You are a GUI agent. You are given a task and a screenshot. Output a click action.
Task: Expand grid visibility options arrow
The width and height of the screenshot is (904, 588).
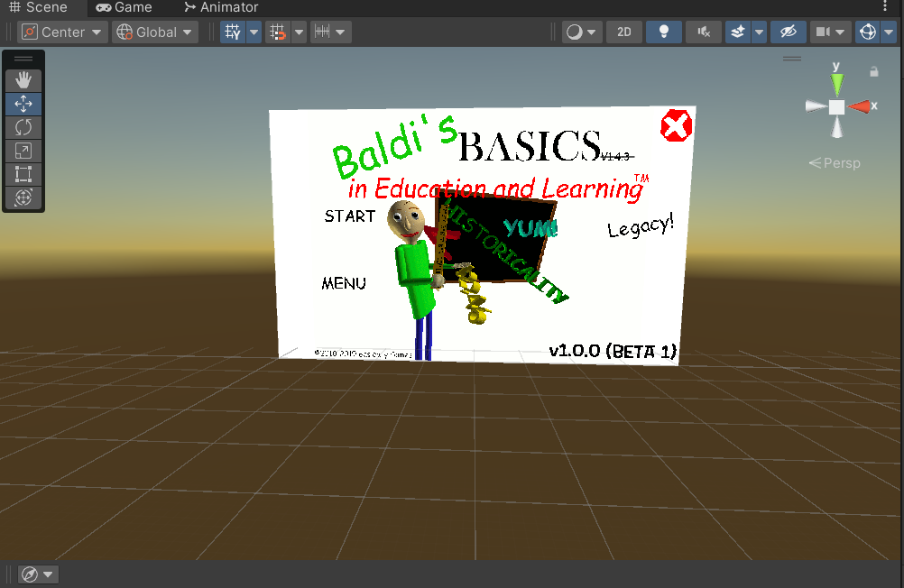pos(254,32)
